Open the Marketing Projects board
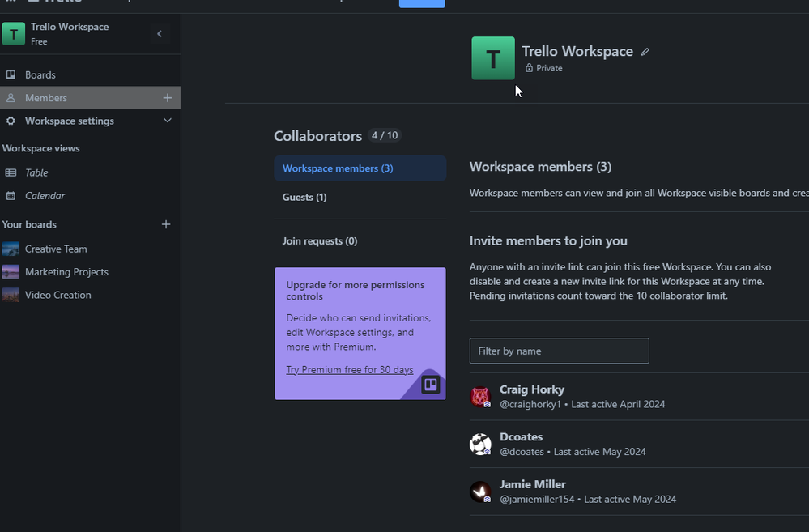This screenshot has width=809, height=532. (x=90, y=272)
